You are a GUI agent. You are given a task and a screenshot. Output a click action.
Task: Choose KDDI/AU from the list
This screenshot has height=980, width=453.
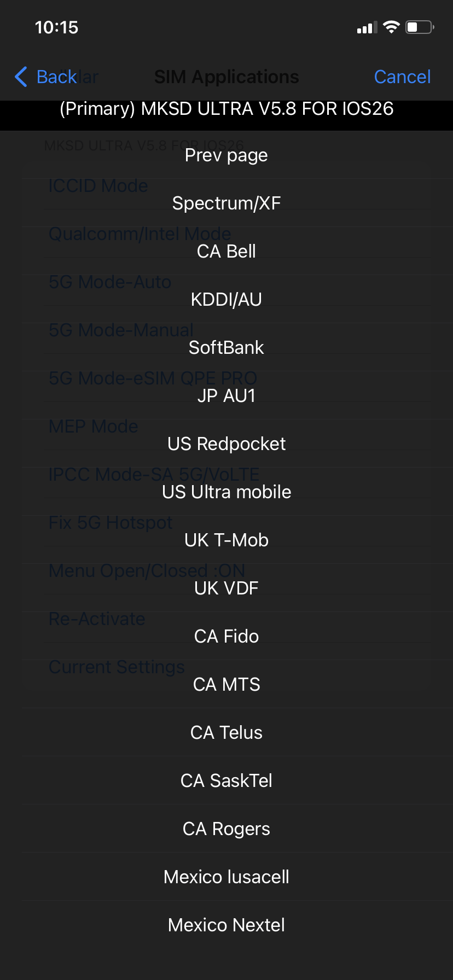pyautogui.click(x=226, y=299)
